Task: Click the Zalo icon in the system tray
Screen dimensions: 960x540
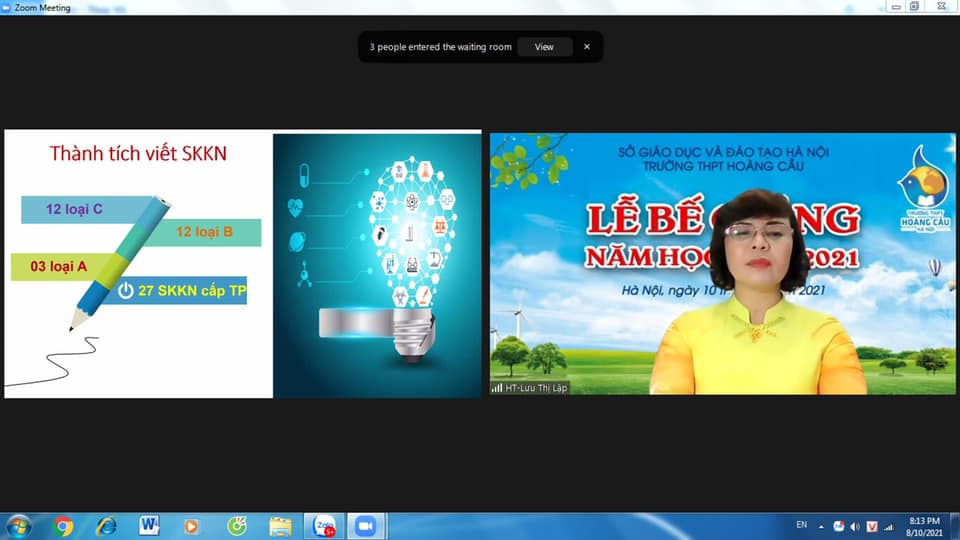Action: point(839,526)
